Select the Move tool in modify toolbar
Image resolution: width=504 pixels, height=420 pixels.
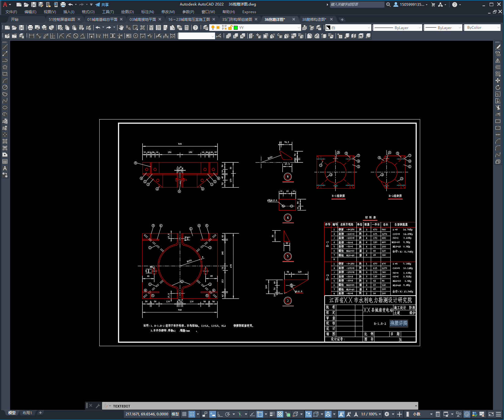click(498, 81)
